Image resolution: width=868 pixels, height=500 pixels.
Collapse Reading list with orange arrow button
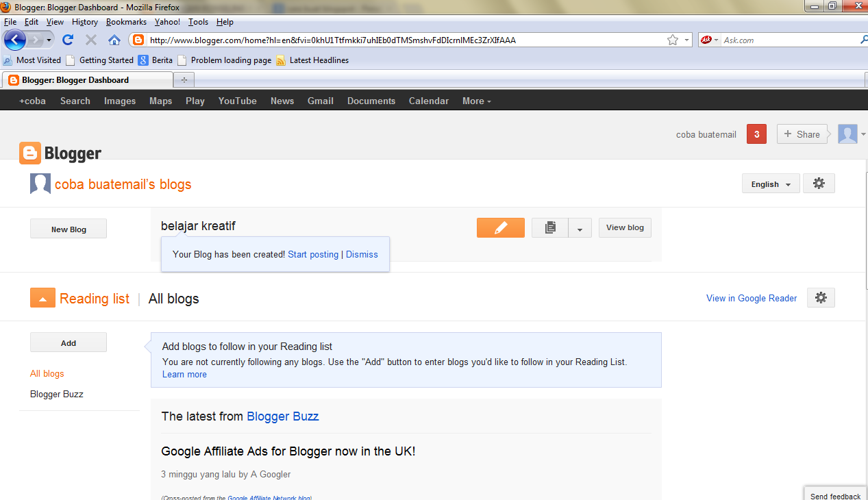coord(42,298)
